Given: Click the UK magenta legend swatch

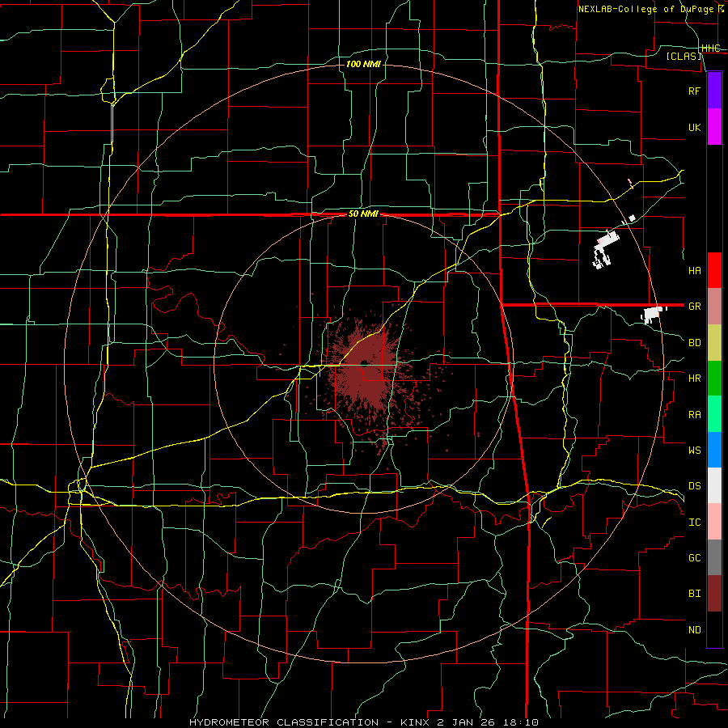Looking at the screenshot, I should tap(714, 127).
